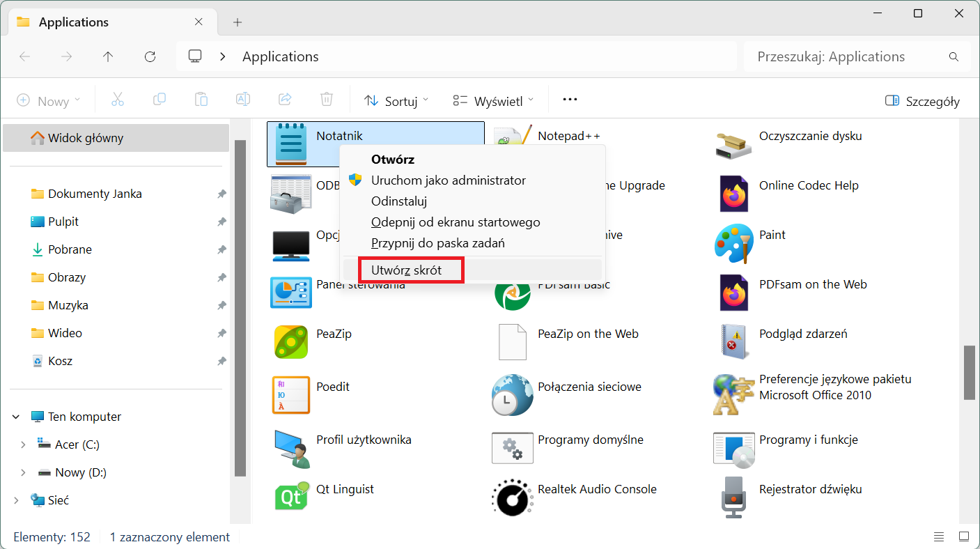Select the Poedit application icon

(290, 395)
